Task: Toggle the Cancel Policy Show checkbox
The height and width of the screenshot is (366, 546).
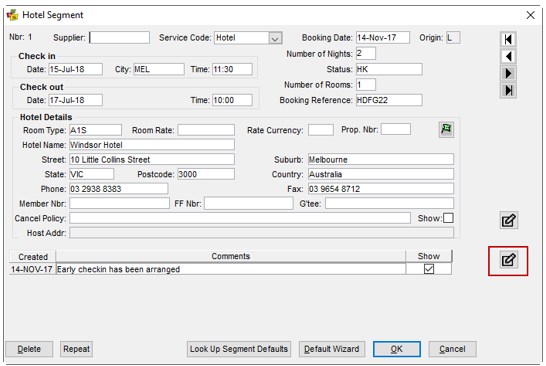Action: (x=448, y=218)
